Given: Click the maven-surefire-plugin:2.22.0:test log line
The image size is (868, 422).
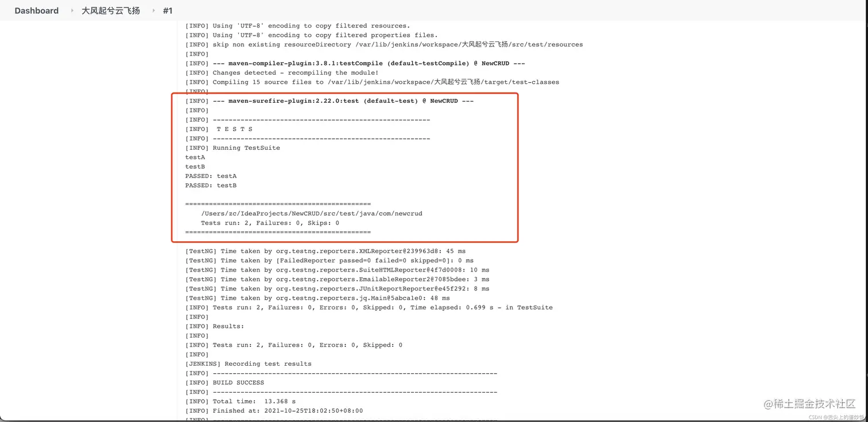Looking at the screenshot, I should pyautogui.click(x=330, y=101).
